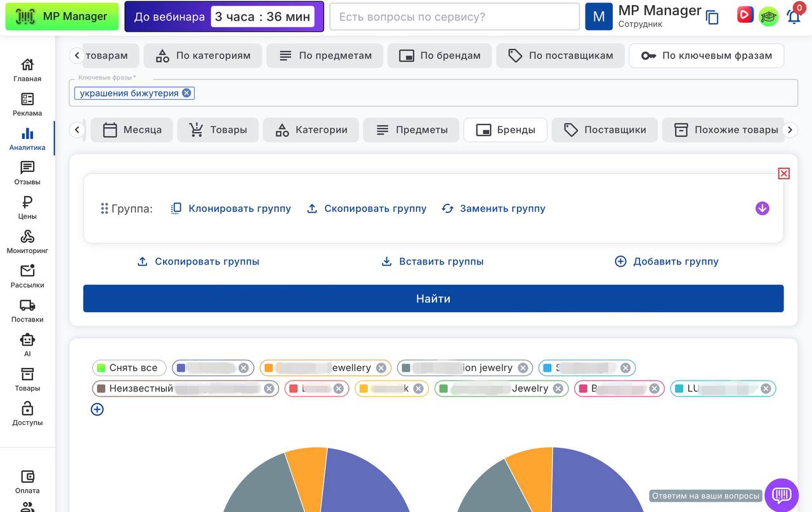The image size is (812, 512).
Task: Remove the украшения бижутерия keyword chip
Action: point(187,93)
